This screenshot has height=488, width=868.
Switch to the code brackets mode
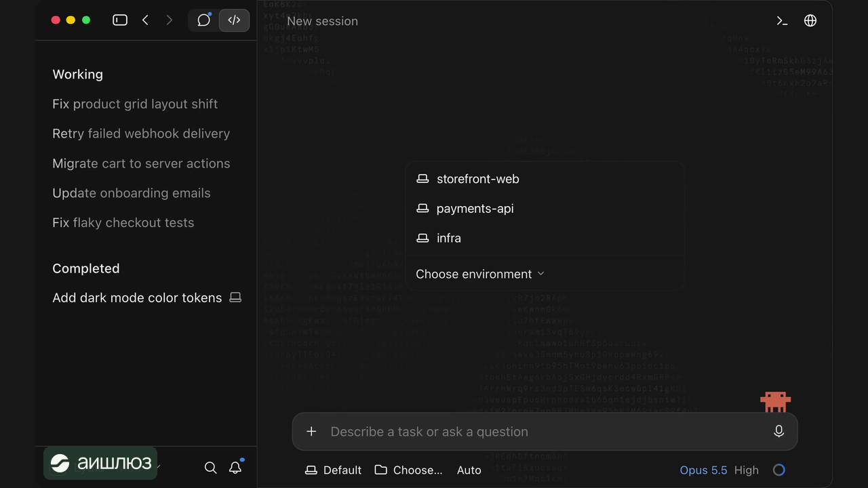(x=234, y=20)
